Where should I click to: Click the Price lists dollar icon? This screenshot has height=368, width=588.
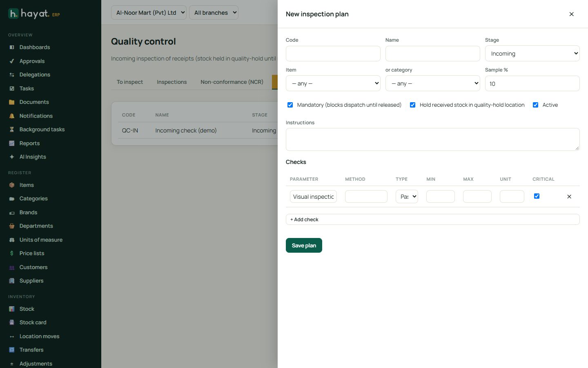click(x=12, y=254)
